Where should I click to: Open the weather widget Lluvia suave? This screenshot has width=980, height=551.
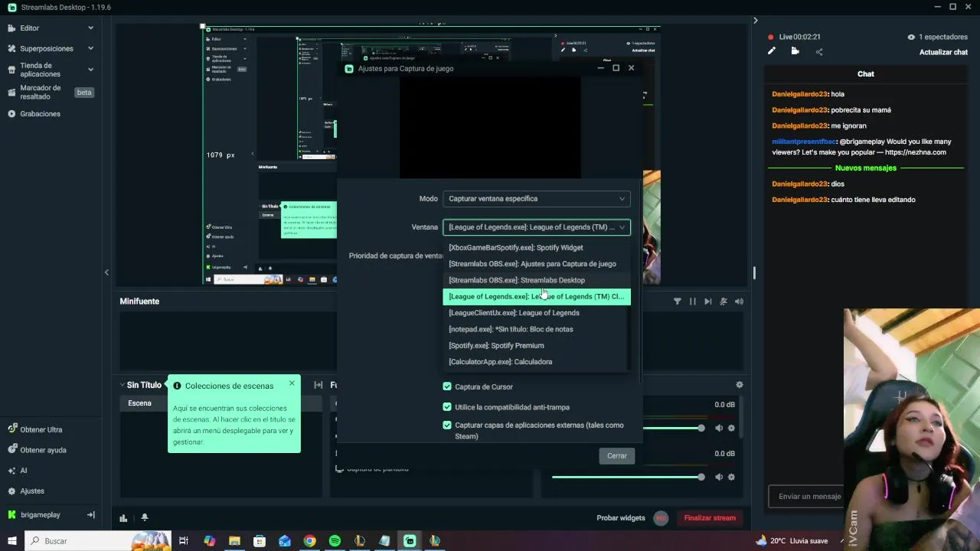[792, 541]
